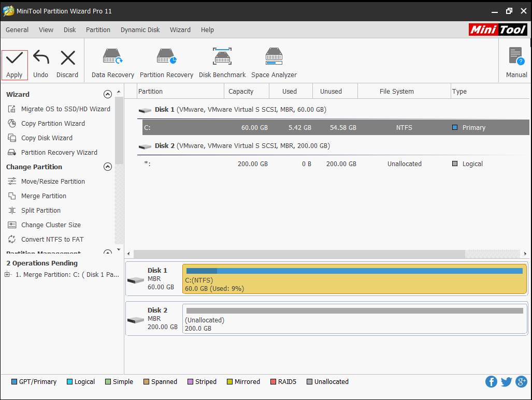Open the Dynamic Disk menu
Viewport: 532px width, 400px height.
pos(140,29)
